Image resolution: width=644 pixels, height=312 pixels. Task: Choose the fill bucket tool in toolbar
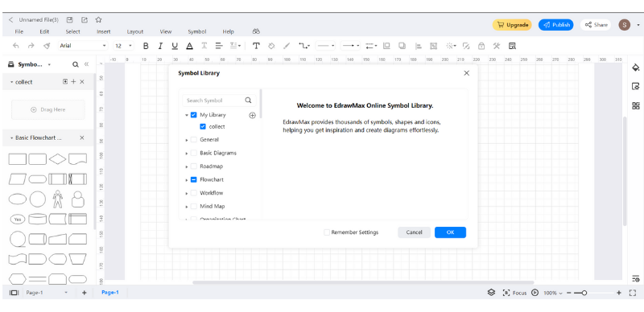271,46
